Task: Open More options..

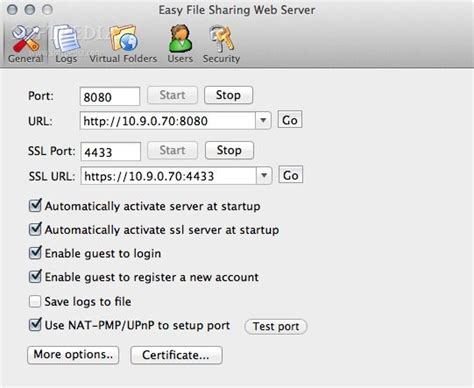Action: coord(73,355)
